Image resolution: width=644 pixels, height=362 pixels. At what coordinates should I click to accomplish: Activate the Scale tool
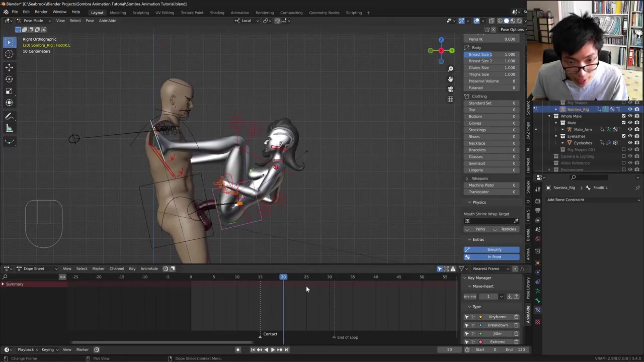click(x=9, y=91)
